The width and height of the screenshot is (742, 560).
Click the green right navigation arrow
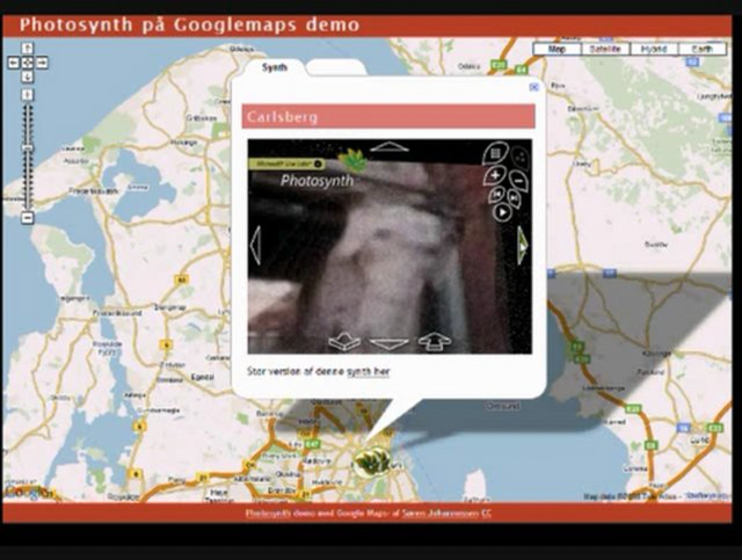pyautogui.click(x=522, y=246)
